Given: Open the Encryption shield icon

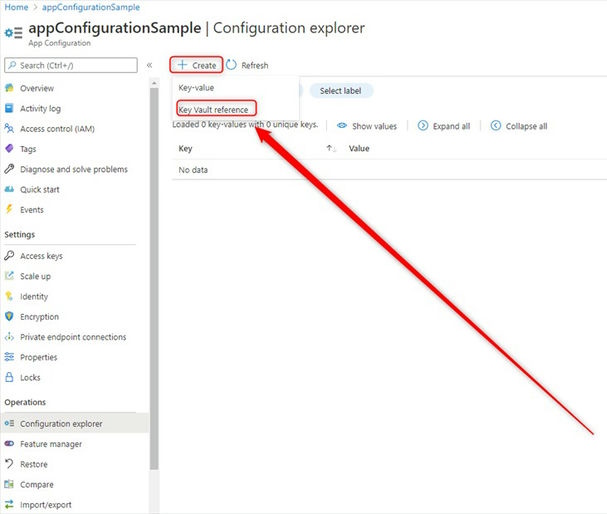Looking at the screenshot, I should pos(9,316).
